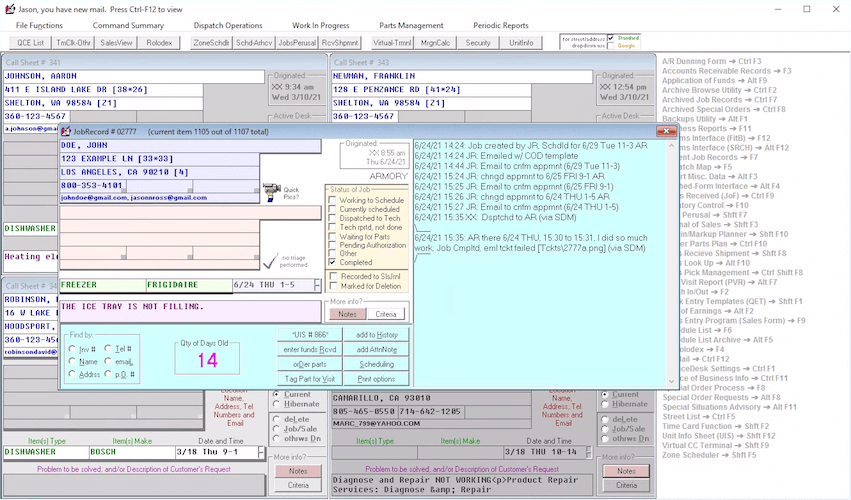Click the enter funds Rcvd button
This screenshot has height=500, width=851.
310,350
